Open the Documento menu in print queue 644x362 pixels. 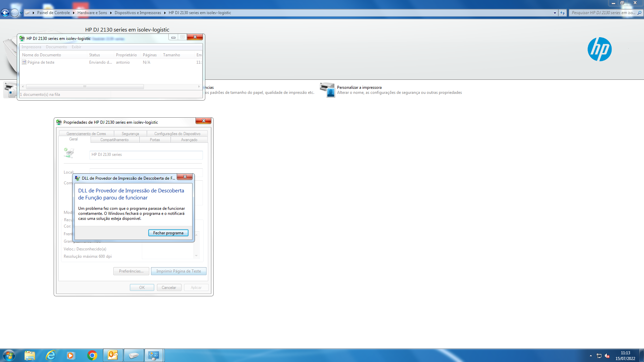pos(56,47)
